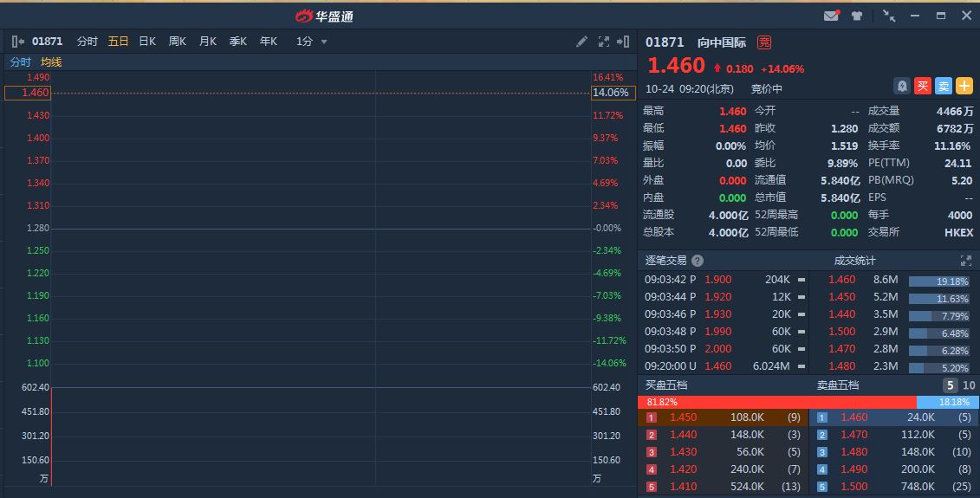The height and width of the screenshot is (498, 980).
Task: Switch order book depth to 10 levels
Action: 969,385
